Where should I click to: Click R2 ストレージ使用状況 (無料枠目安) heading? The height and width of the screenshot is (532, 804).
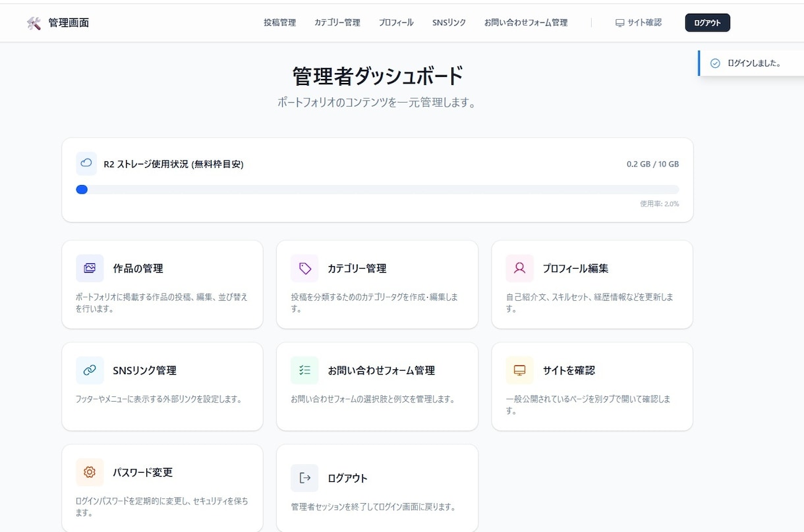173,164
